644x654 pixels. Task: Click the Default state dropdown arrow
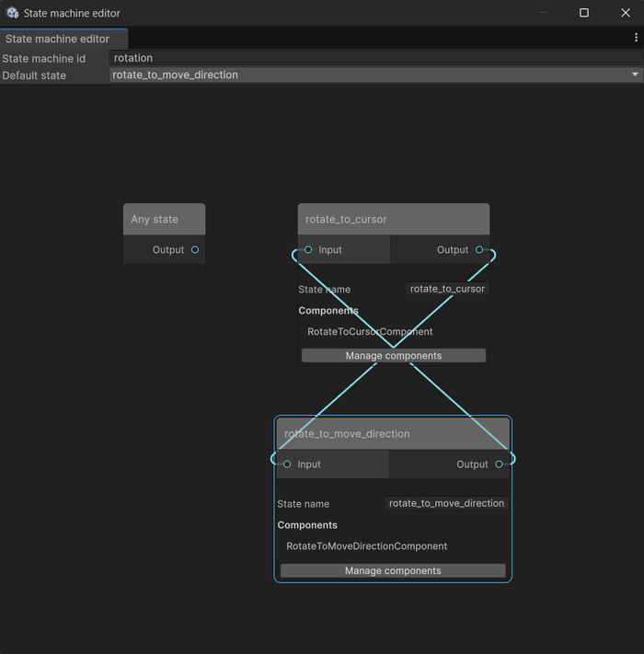coord(635,75)
